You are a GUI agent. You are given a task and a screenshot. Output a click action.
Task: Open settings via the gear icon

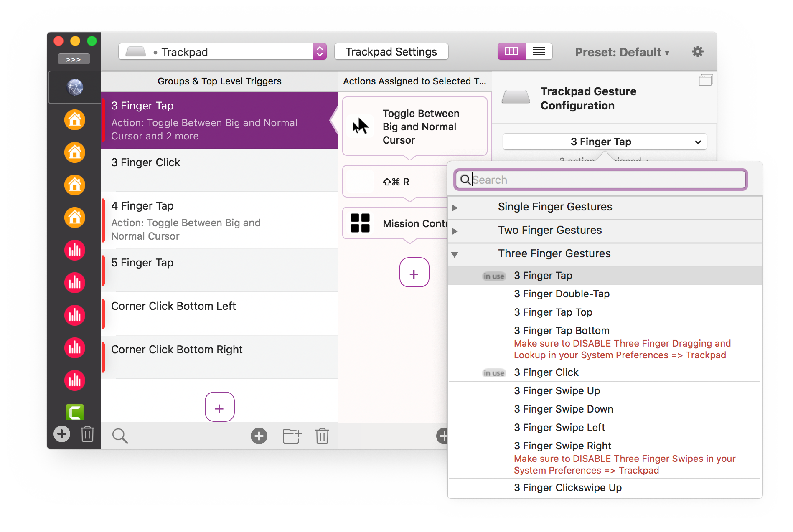(697, 51)
